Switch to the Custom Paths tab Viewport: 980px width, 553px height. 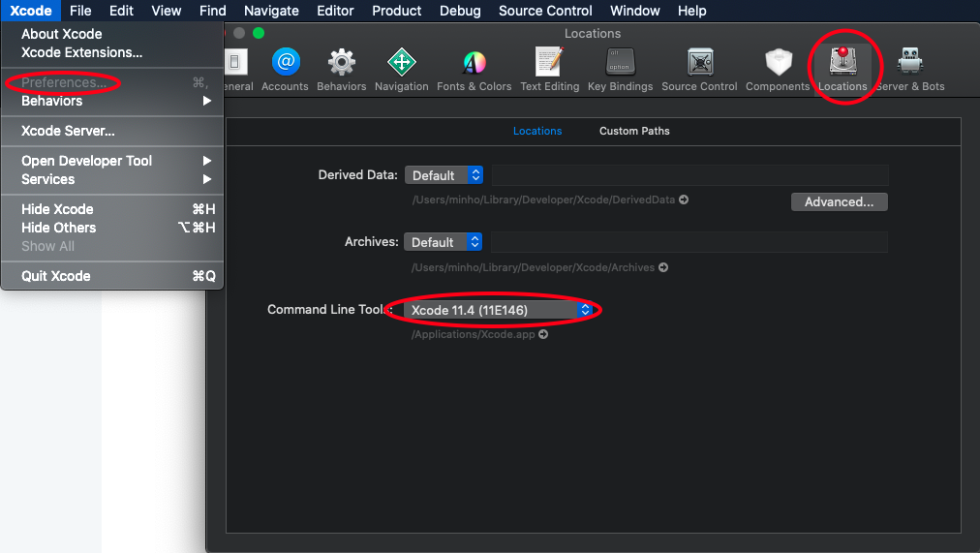pos(634,131)
